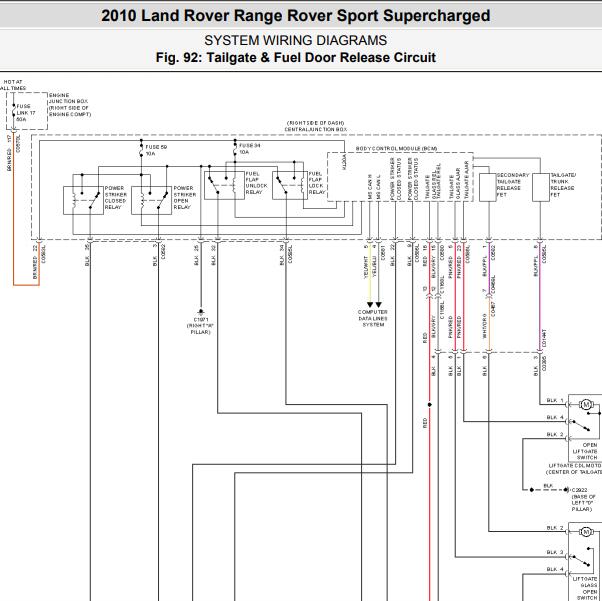Click the Power Striker Open Relay symbol
Viewport: 602px width, 601px height.
151,200
